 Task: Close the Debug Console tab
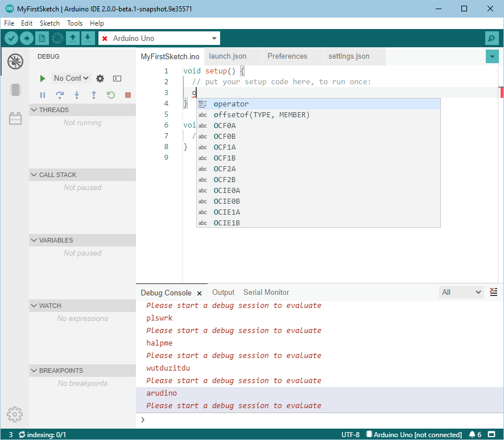[199, 293]
